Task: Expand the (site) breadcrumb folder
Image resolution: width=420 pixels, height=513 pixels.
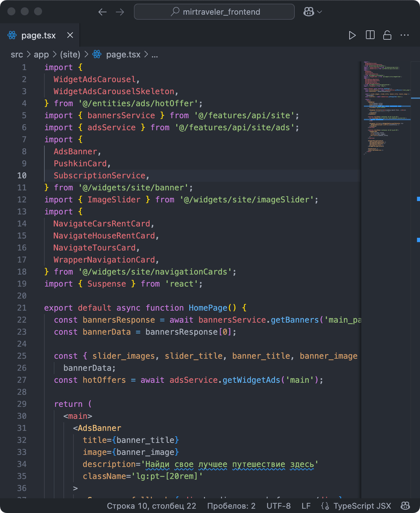Action: click(70, 55)
